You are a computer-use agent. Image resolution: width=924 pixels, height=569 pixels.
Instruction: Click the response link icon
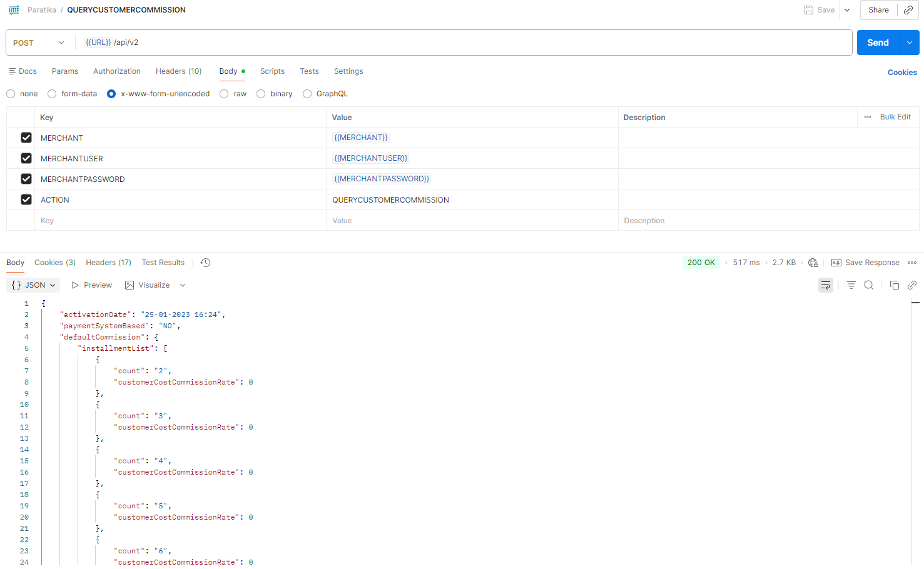(912, 285)
